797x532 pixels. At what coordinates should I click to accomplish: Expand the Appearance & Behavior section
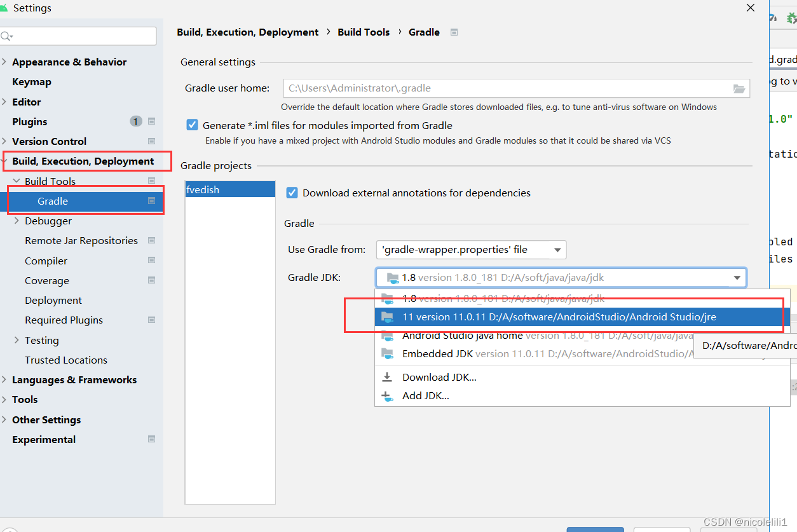coord(5,62)
